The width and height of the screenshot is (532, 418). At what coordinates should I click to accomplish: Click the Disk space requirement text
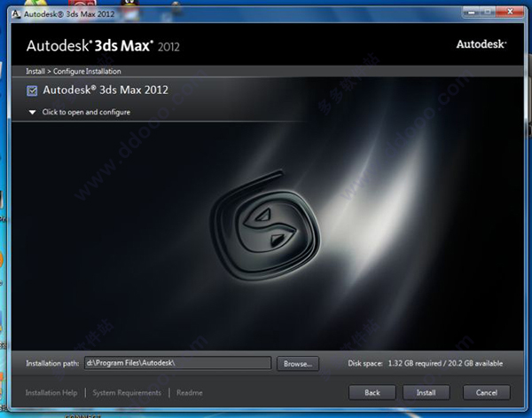[425, 363]
